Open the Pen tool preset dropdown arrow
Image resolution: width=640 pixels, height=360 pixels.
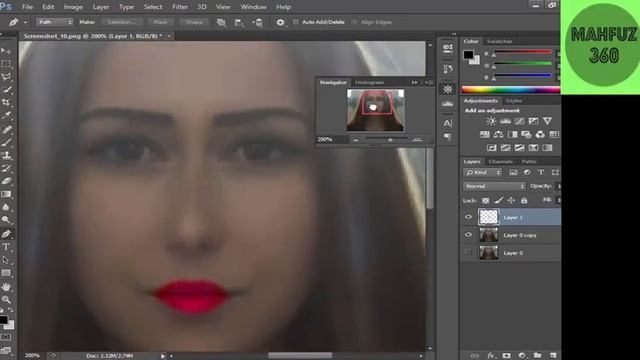(x=25, y=22)
